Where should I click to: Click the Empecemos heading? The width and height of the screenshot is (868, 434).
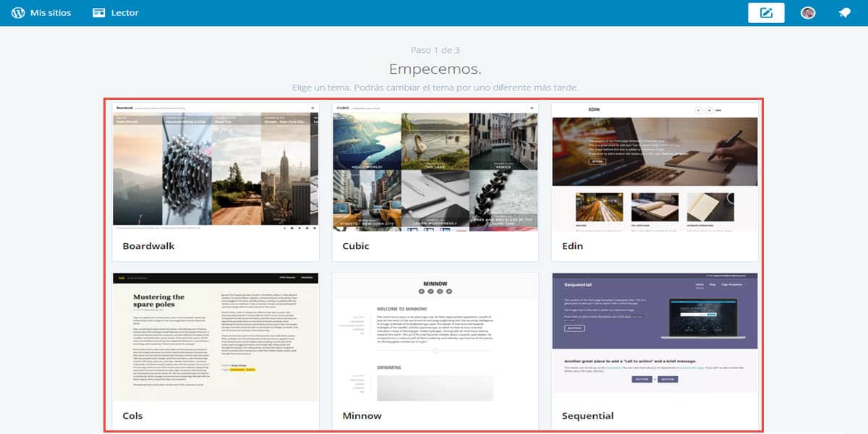[435, 69]
